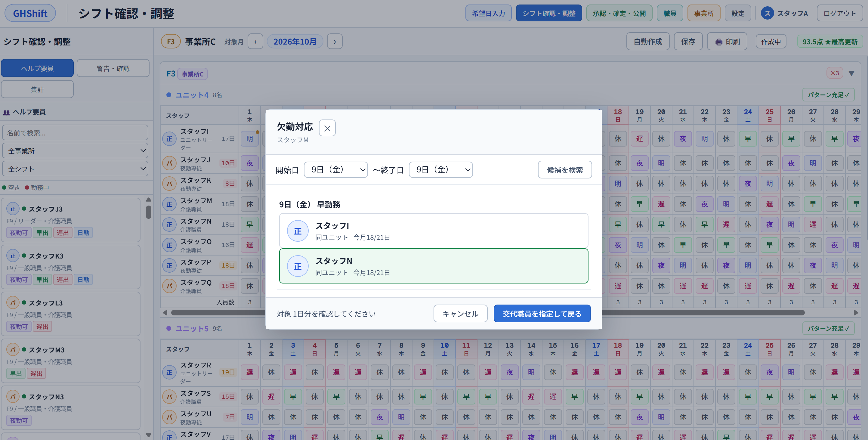
Task: Click the GHShift logo
Action: 30,13
